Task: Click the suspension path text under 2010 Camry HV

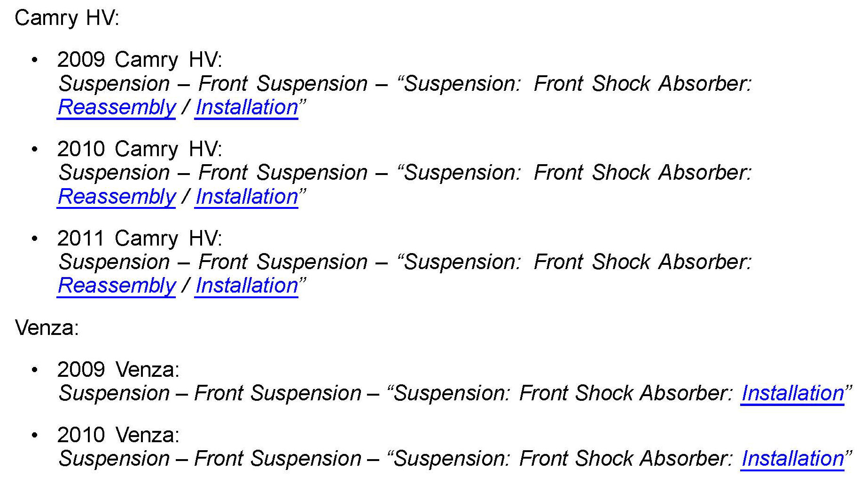Action: click(404, 173)
